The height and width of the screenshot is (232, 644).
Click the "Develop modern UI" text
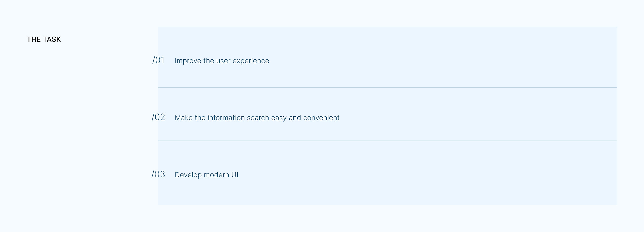coord(206,175)
